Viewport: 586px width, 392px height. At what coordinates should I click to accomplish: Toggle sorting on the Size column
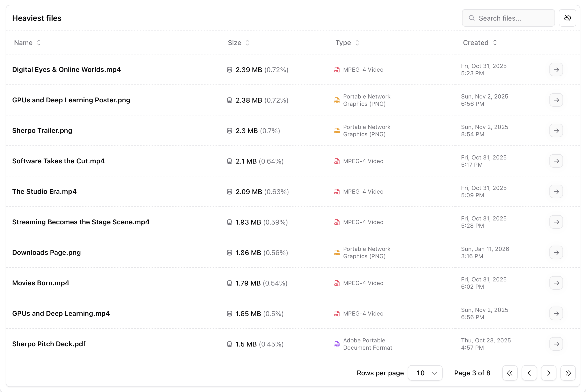tap(248, 43)
